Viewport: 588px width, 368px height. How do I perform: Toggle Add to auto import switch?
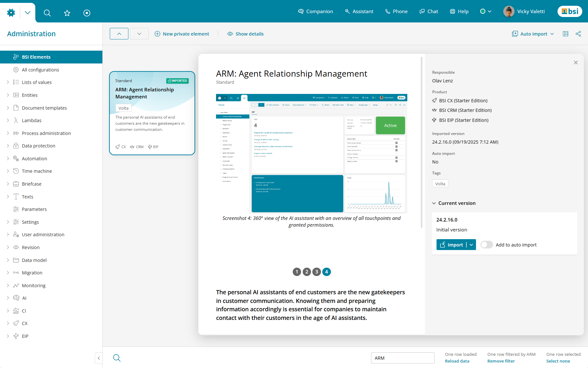pos(487,245)
